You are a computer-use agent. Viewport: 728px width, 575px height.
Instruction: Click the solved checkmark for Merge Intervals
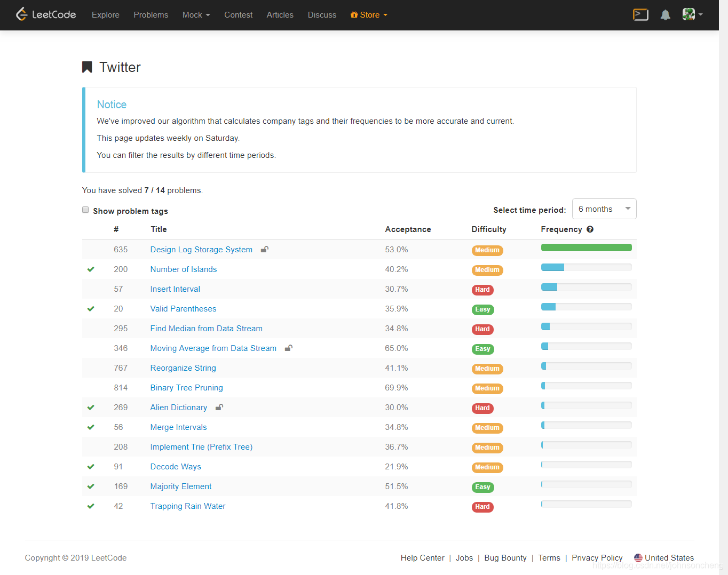[x=91, y=427]
